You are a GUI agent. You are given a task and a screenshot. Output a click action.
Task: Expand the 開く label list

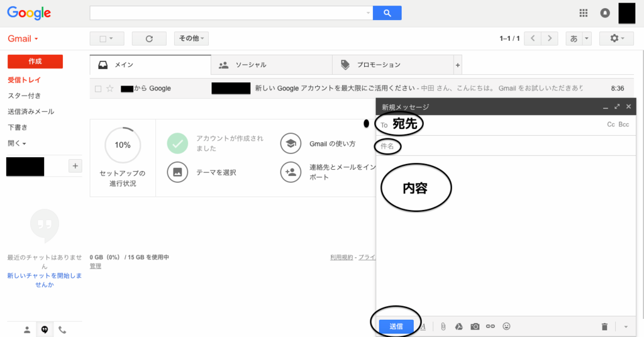[x=17, y=143]
